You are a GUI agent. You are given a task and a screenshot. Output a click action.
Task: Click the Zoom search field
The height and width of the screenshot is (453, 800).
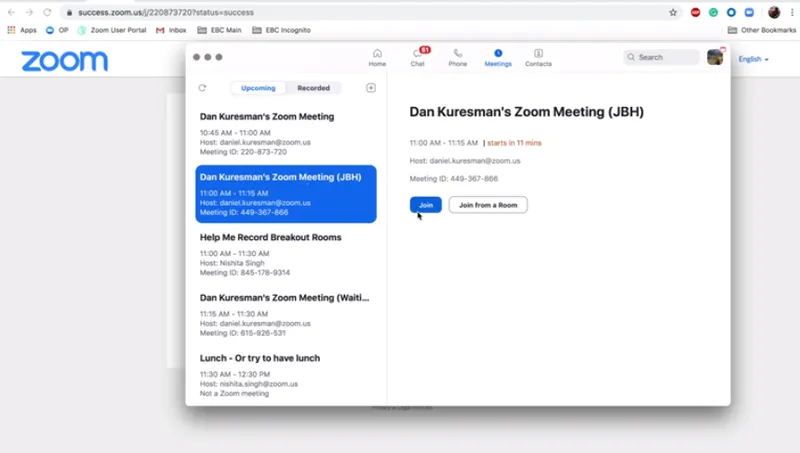pyautogui.click(x=661, y=57)
